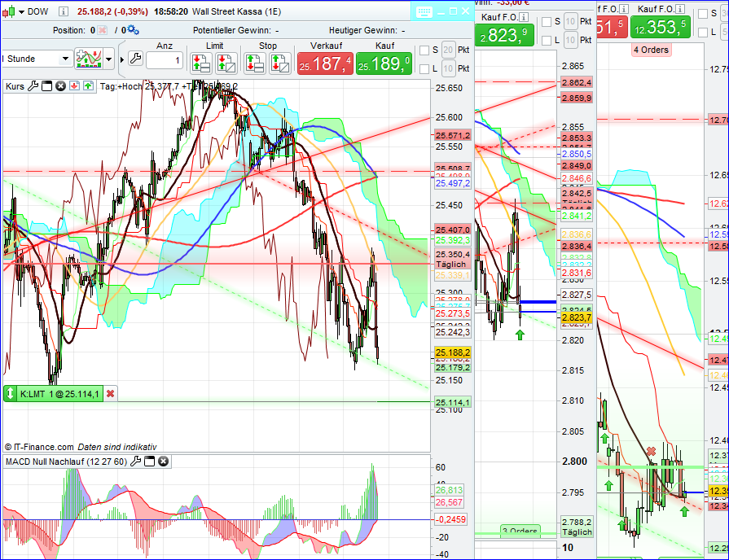Click inside the Anz quantity input field
729x560 pixels.
[164, 60]
